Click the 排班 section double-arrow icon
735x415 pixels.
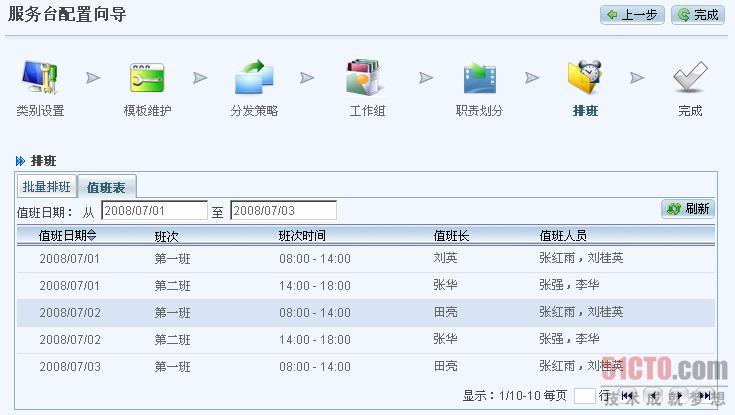click(20, 161)
